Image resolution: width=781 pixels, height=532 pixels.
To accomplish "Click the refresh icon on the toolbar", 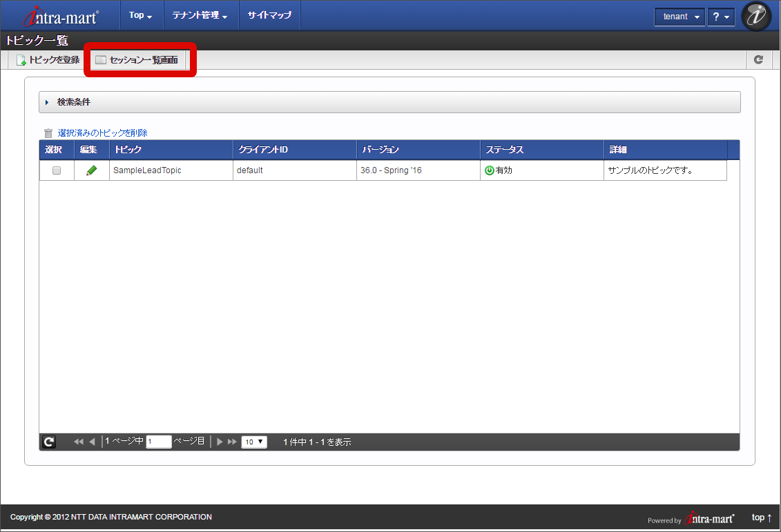I will coord(758,59).
